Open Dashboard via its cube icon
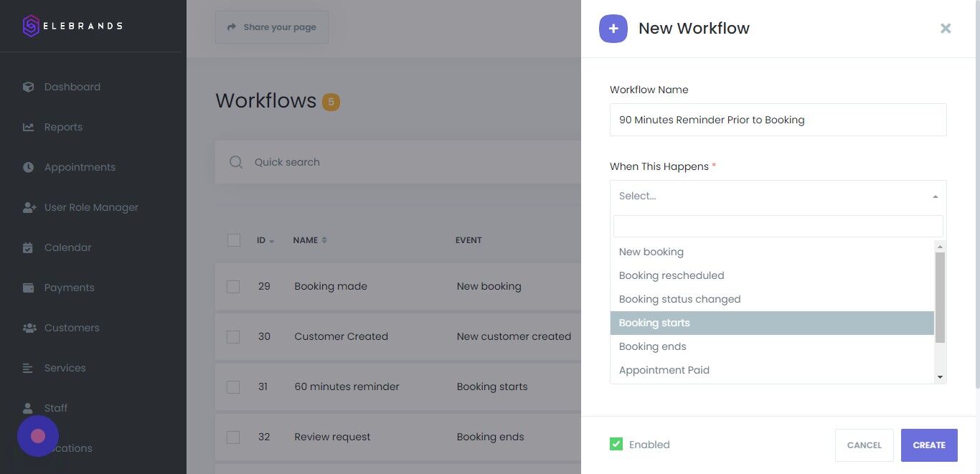980x474 pixels. click(28, 87)
